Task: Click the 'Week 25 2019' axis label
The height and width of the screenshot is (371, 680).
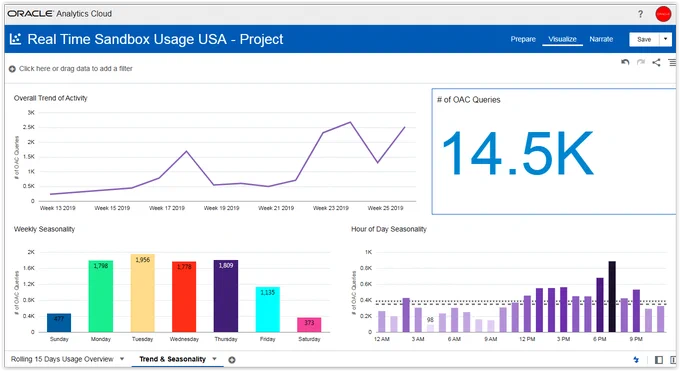Action: 386,208
